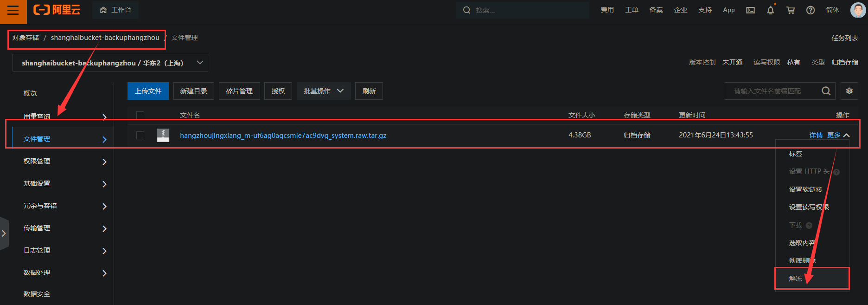Open the hangzhoujingxiang raw.tar.gz file link
868x305 pixels.
click(x=283, y=136)
